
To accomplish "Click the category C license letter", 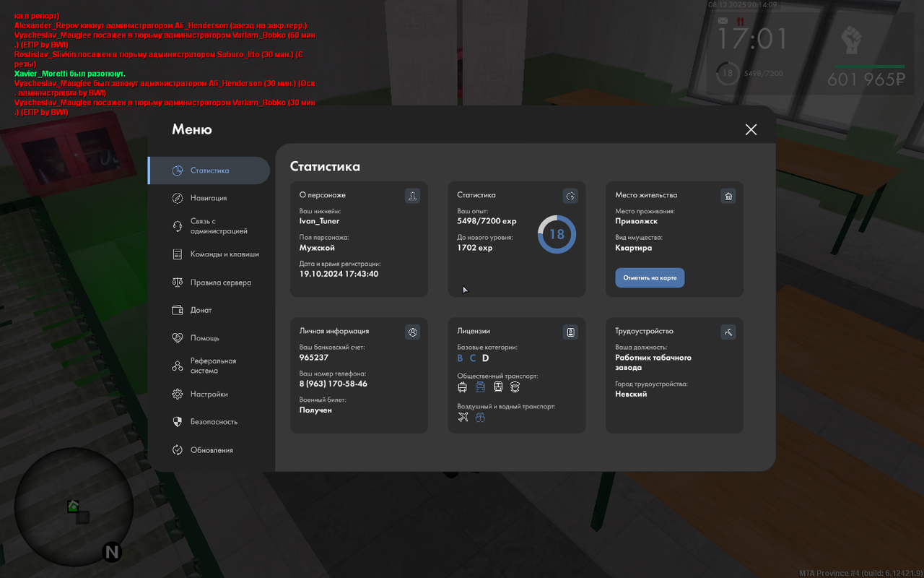I will (473, 358).
